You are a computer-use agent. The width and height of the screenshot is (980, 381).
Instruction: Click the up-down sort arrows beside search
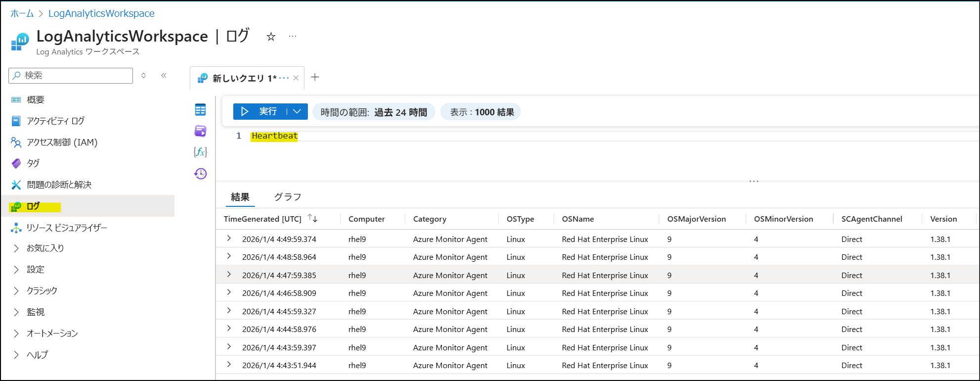click(x=143, y=75)
